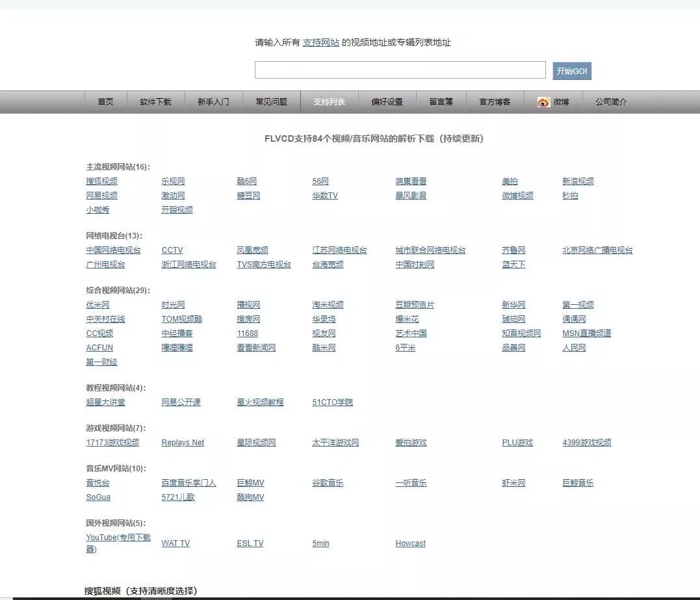Open the 支持网站 link above the input
This screenshot has height=600, width=700.
321,42
